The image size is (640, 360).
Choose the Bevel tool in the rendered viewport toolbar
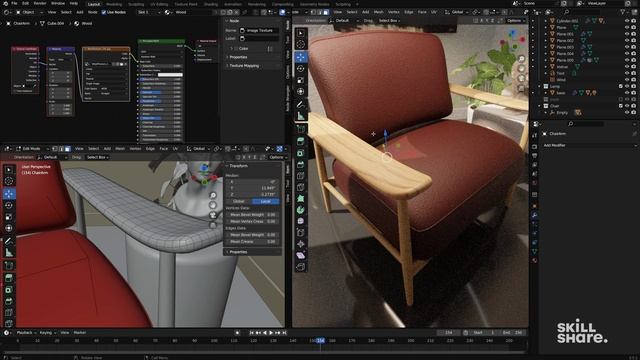coord(301,164)
